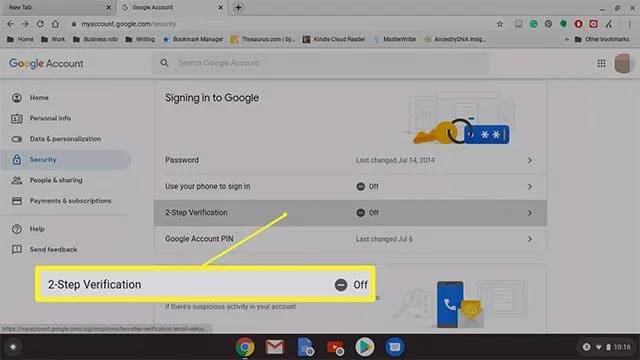This screenshot has height=360, width=640.
Task: Open the Kindle Cloud Reader bookmark
Action: 334,39
